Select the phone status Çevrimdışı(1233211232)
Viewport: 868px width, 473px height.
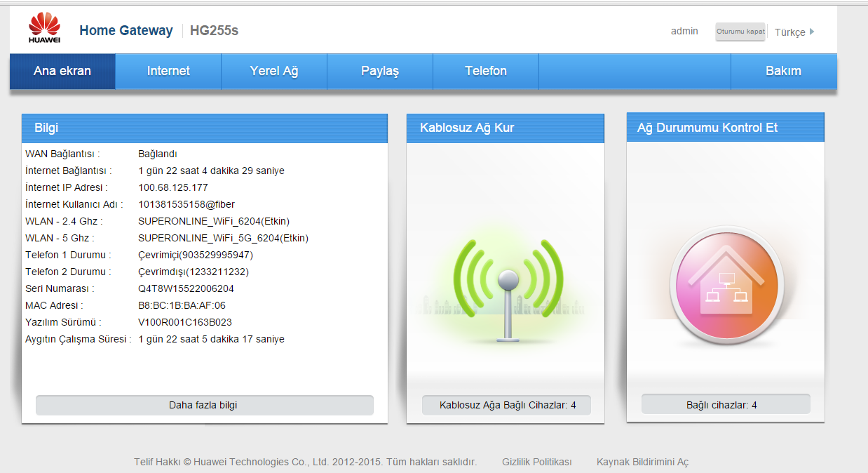click(x=194, y=272)
